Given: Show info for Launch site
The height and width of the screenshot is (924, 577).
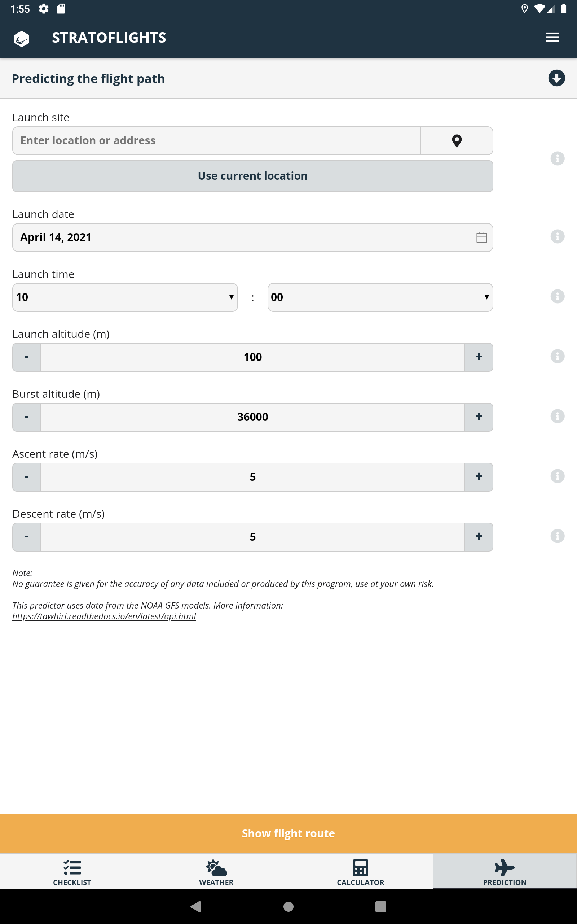Looking at the screenshot, I should (x=557, y=158).
